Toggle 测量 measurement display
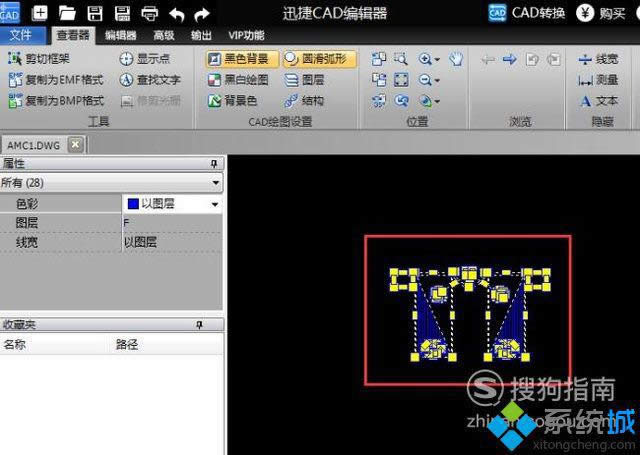 pyautogui.click(x=598, y=80)
